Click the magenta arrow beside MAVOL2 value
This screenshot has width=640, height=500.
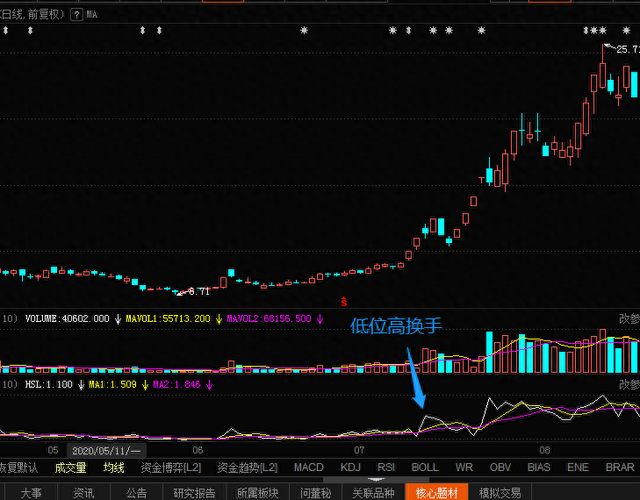(320, 319)
